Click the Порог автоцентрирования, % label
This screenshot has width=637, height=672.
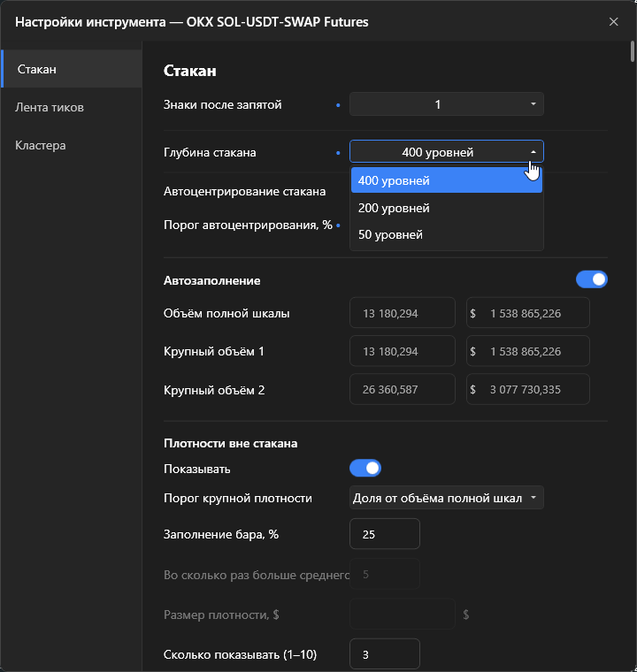coord(248,225)
